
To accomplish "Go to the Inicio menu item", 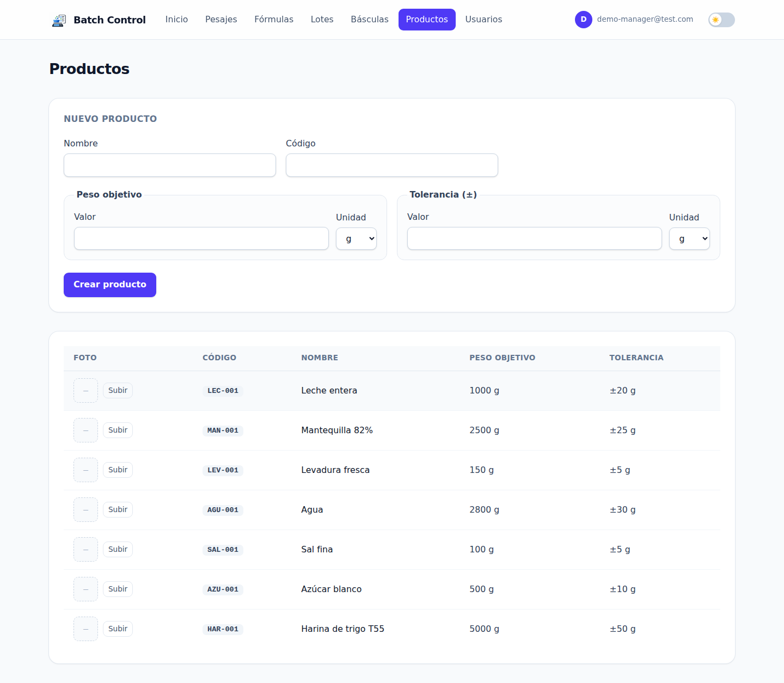I will coord(176,20).
